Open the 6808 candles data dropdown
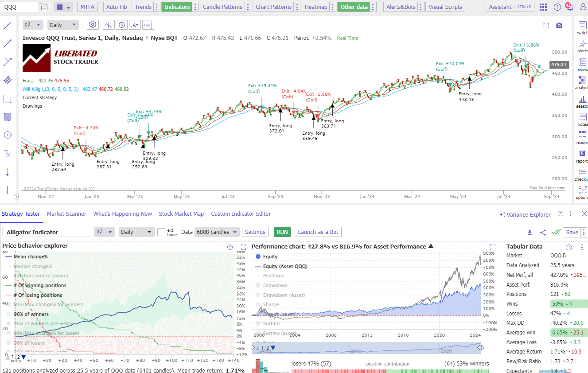The height and width of the screenshot is (373, 588). point(217,232)
